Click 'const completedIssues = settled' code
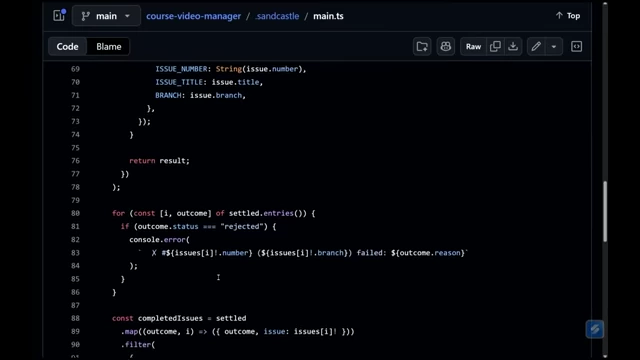The image size is (640, 360). (x=179, y=318)
